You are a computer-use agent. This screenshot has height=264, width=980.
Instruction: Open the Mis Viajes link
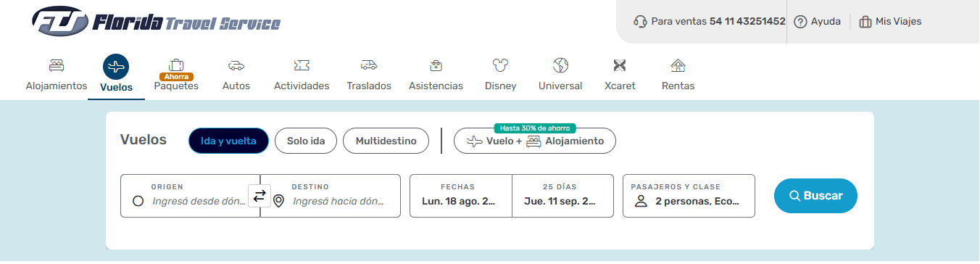tap(890, 22)
